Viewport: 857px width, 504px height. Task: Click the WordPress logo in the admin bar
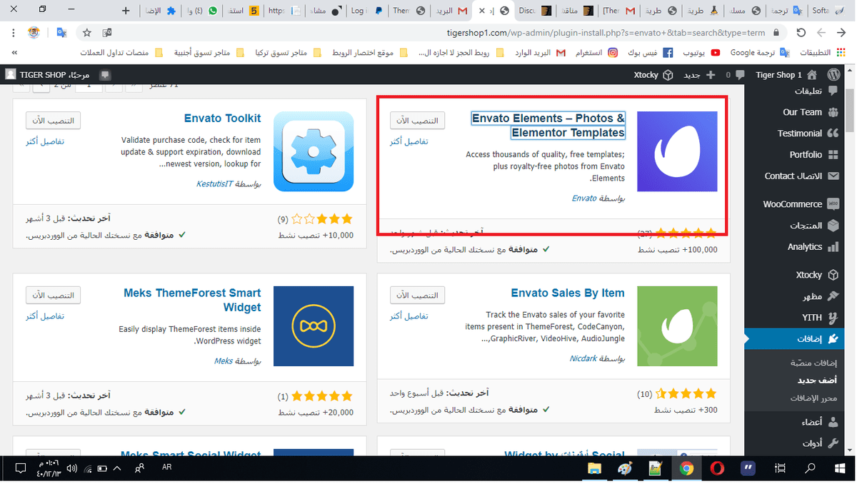point(833,74)
